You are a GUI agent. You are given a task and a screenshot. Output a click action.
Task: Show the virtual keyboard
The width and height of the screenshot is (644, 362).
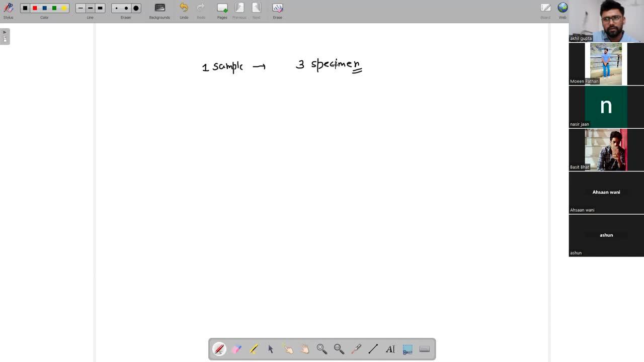coord(425,349)
